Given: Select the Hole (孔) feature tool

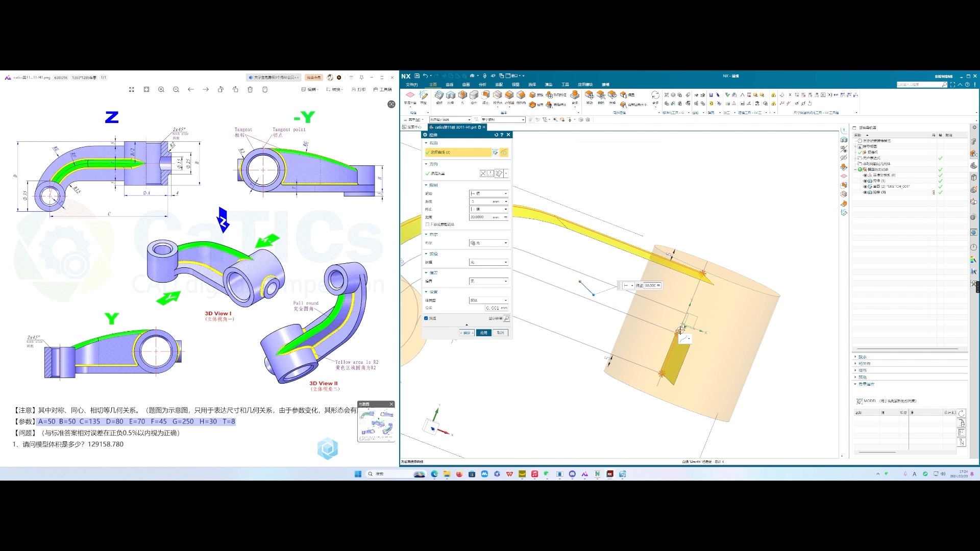Looking at the screenshot, I should coord(462,95).
